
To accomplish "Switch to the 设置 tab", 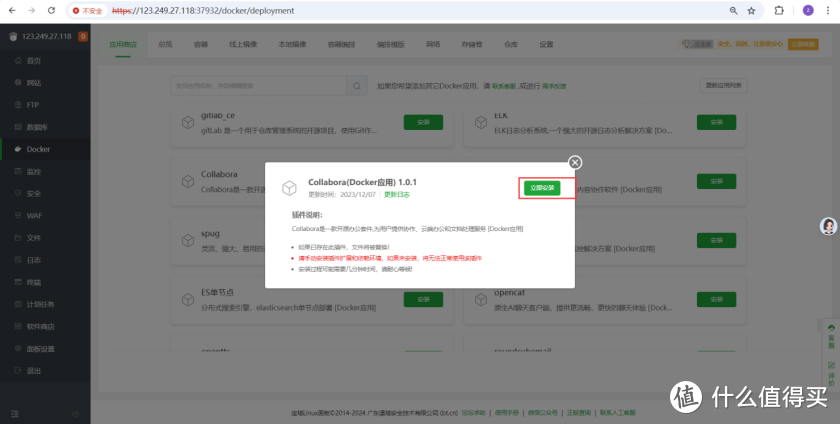I will point(546,44).
